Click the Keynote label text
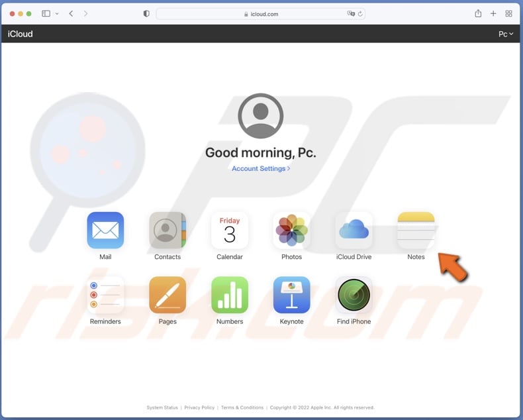Viewport: 523px width, 420px height. (291, 321)
